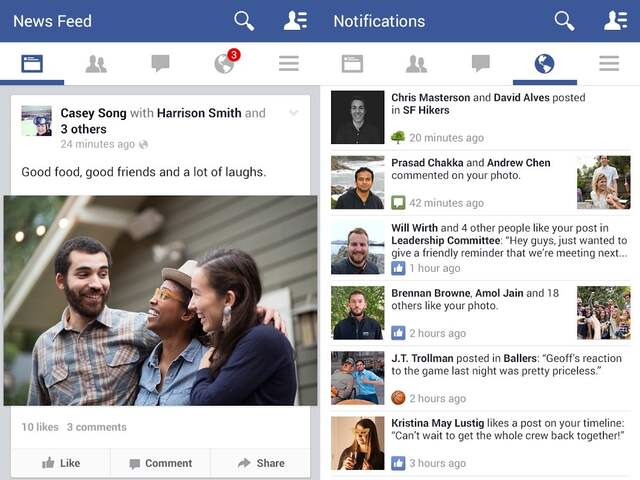Screen dimensions: 640x480
Task: Open the photo of three friends laughing
Action: (160, 301)
